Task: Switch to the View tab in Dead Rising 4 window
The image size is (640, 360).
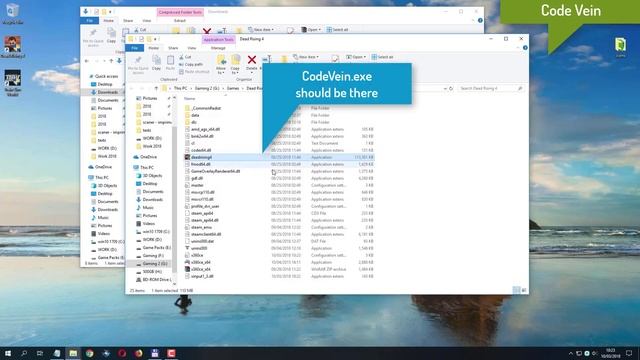Action: click(x=191, y=48)
